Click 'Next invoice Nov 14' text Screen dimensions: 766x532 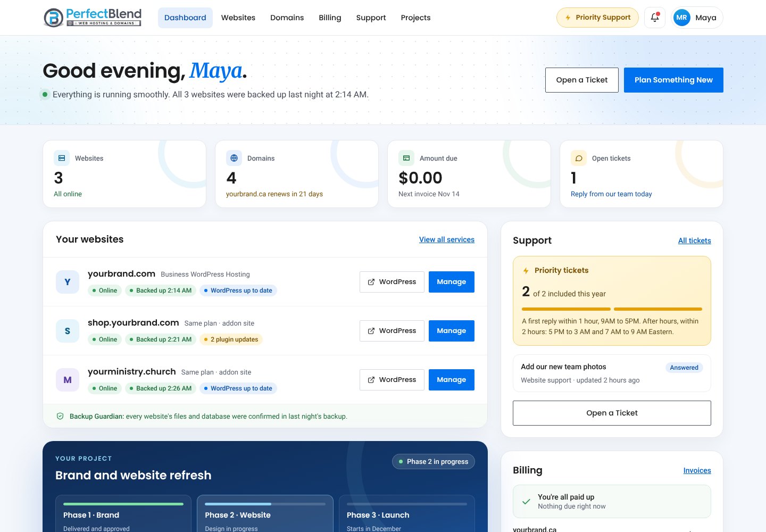coord(429,194)
